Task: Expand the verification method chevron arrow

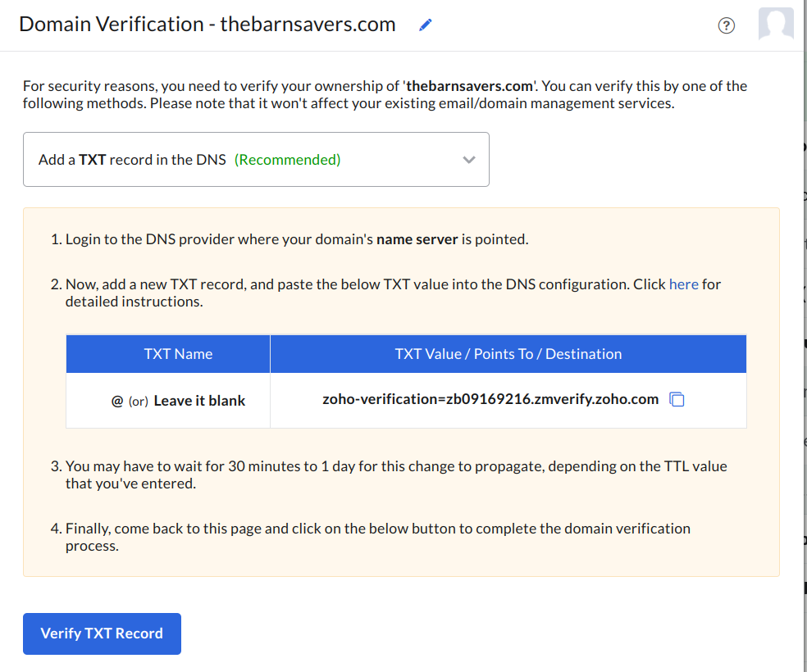Action: coord(468,160)
